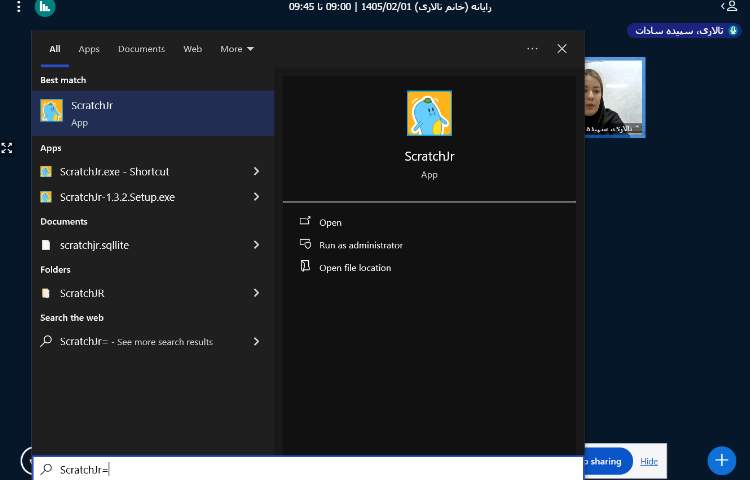Open the participants icon in top right
750x480 pixels.
point(729,6)
